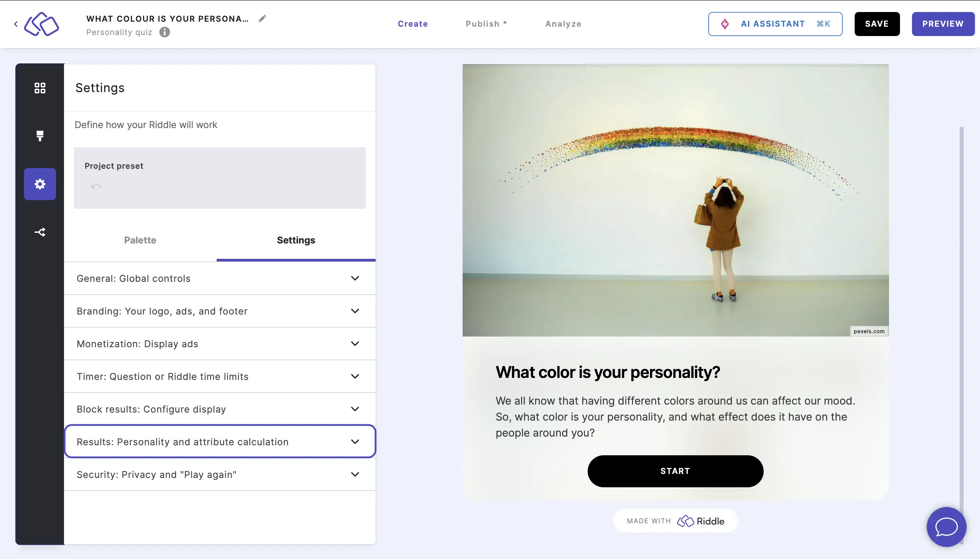This screenshot has width=980, height=559.
Task: Click the quiz cover image thumbnail
Action: [x=675, y=200]
